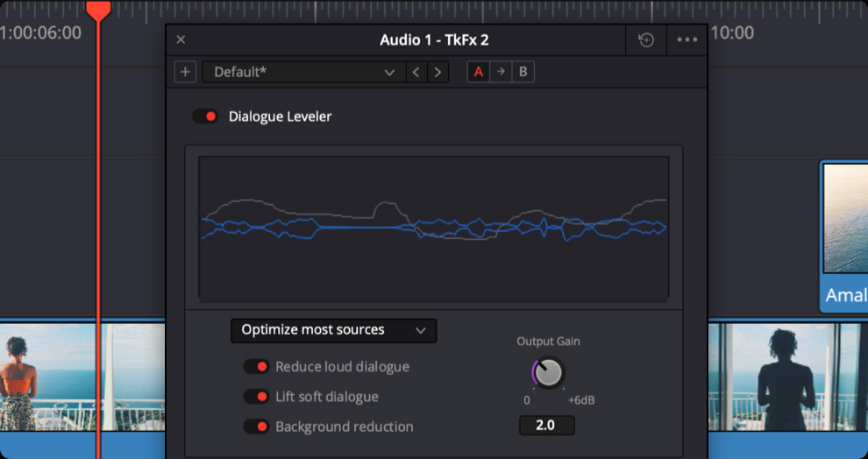Select the A comparison state

click(x=479, y=72)
